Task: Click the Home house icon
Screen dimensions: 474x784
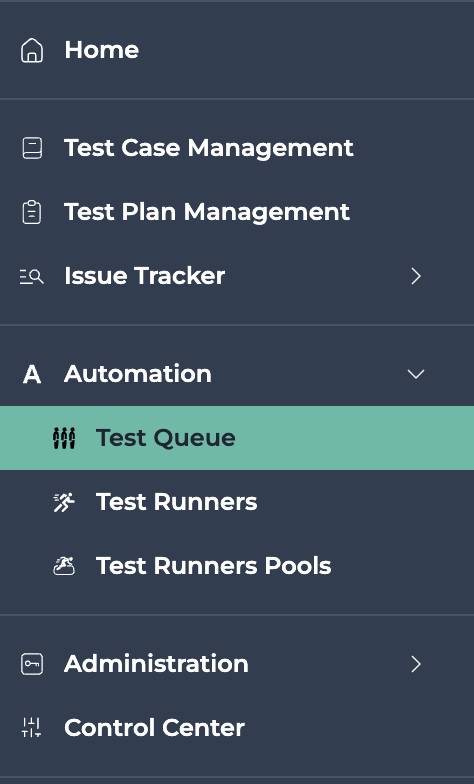Action: (32, 50)
